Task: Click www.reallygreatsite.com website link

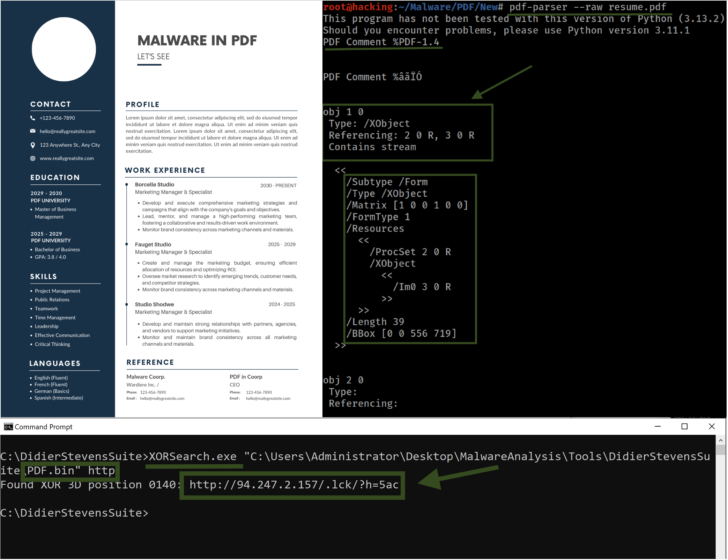Action: [x=67, y=159]
